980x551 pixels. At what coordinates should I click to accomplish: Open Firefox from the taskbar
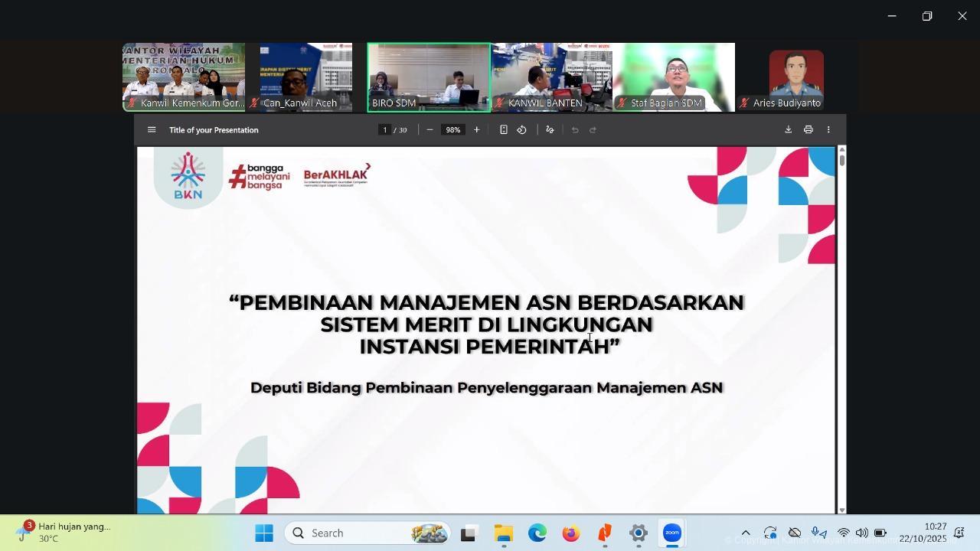coord(570,533)
